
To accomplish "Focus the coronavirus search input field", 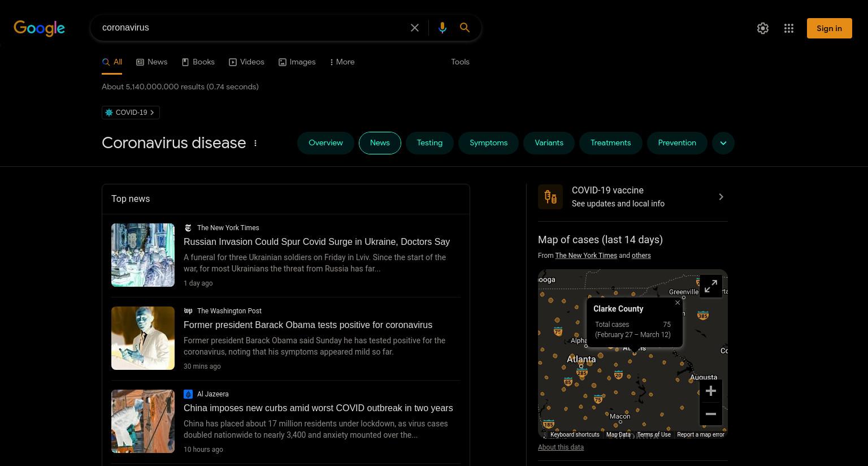I will (251, 28).
